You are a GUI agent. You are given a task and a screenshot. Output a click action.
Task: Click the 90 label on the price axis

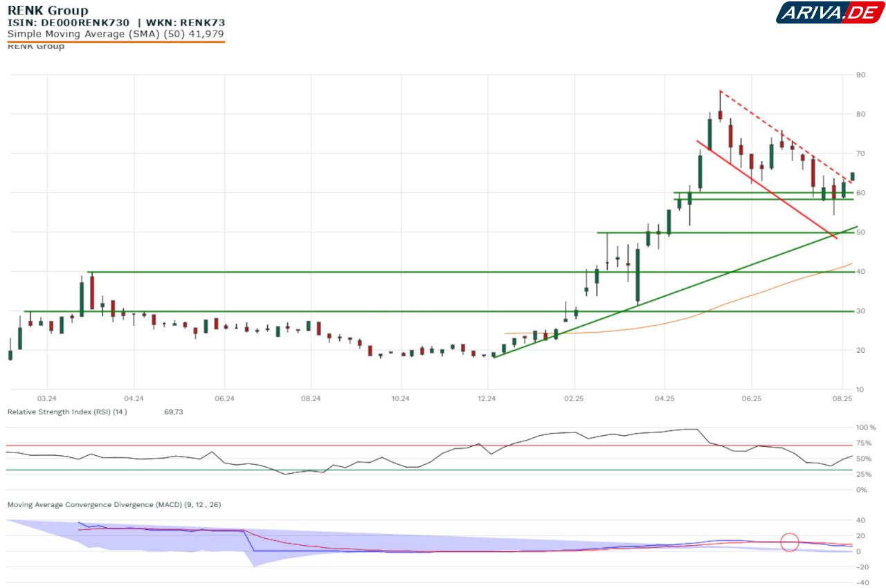click(x=861, y=75)
